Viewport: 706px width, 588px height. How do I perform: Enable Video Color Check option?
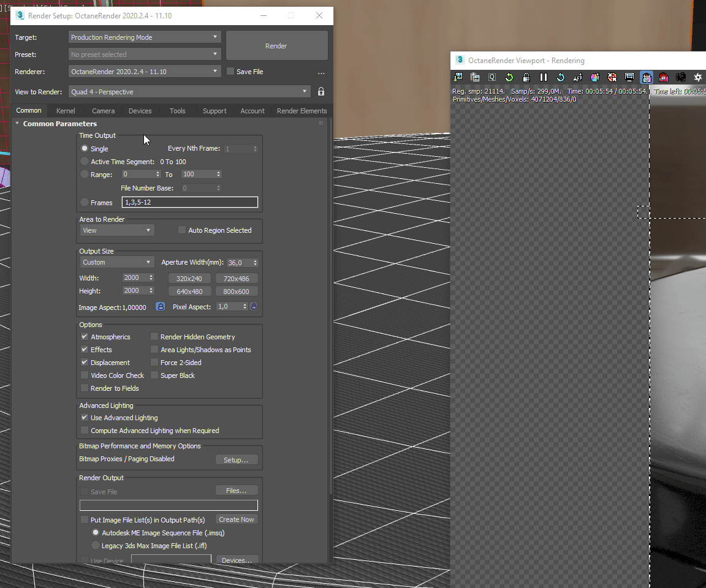coord(84,375)
